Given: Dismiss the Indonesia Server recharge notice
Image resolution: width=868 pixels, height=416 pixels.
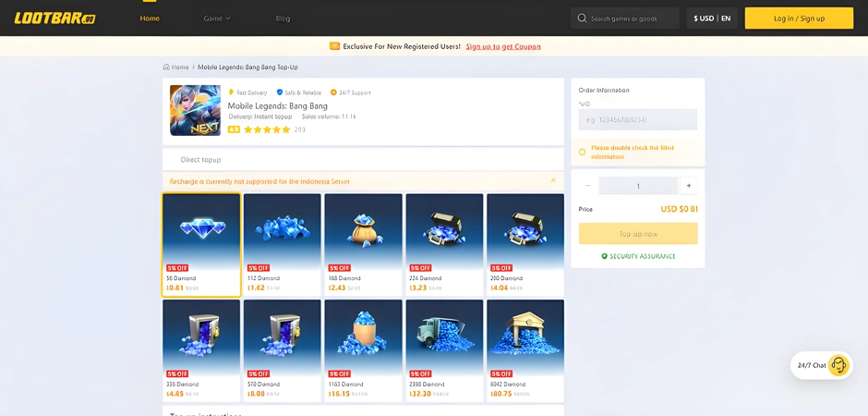Looking at the screenshot, I should pyautogui.click(x=553, y=180).
